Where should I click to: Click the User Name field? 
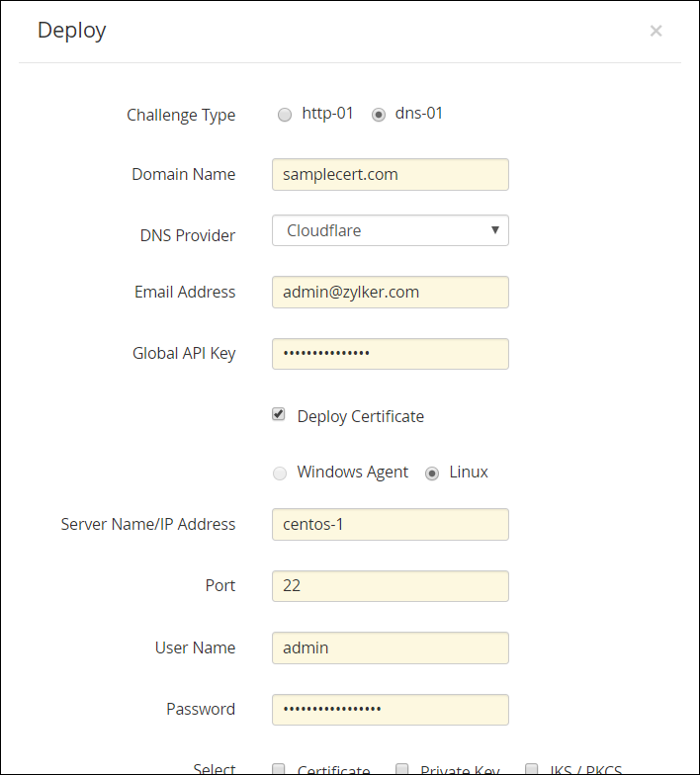point(390,647)
